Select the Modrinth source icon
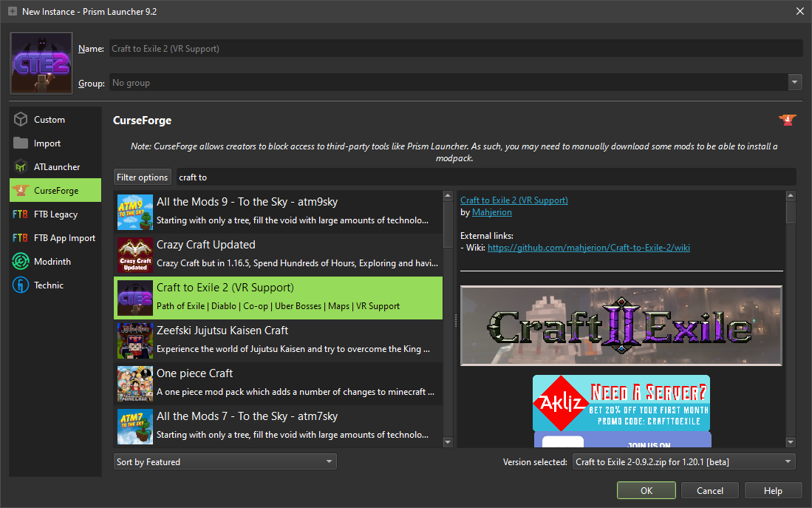Image resolution: width=812 pixels, height=508 pixels. (21, 262)
